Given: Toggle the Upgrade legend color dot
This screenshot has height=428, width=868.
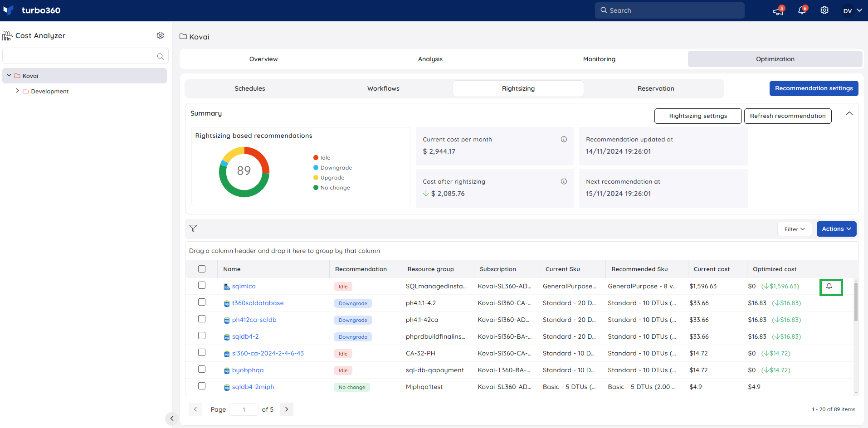Looking at the screenshot, I should pyautogui.click(x=316, y=178).
